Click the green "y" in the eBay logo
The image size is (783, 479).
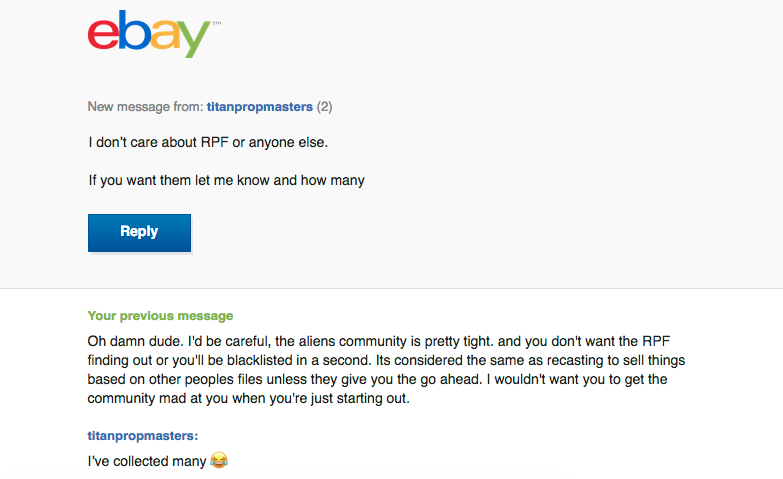(x=194, y=39)
